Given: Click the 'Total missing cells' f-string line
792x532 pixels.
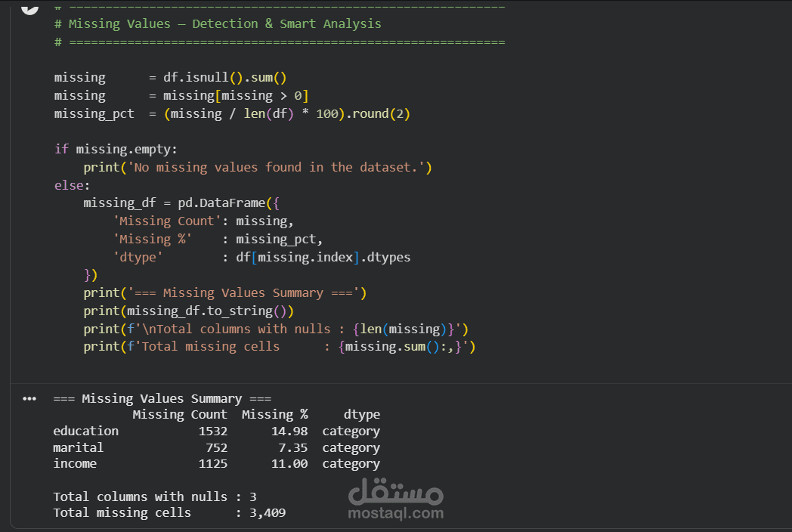Looking at the screenshot, I should point(280,347).
